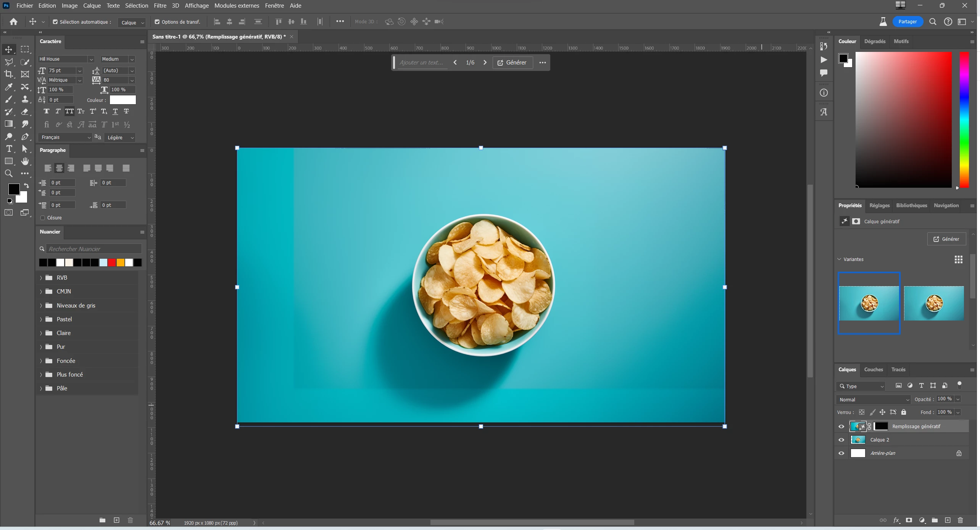This screenshot has height=530, width=980.
Task: Uncheck Sélection automatique checkbox
Action: (x=55, y=22)
